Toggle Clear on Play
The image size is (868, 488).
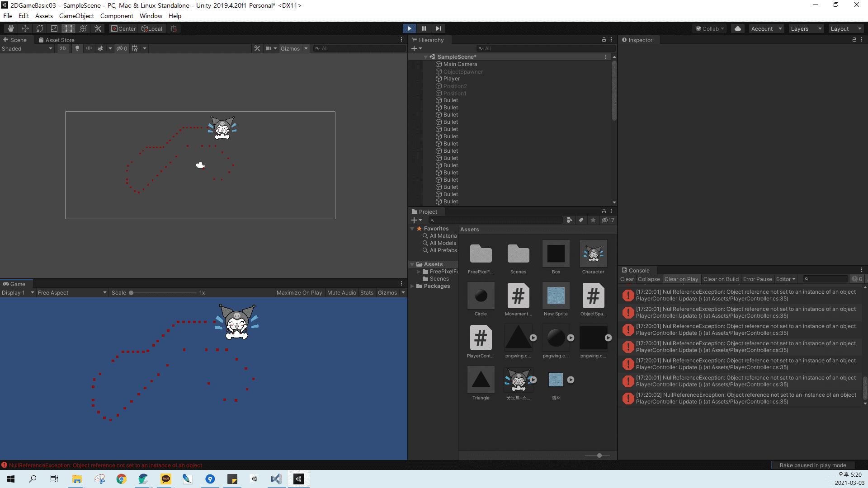[x=681, y=279]
